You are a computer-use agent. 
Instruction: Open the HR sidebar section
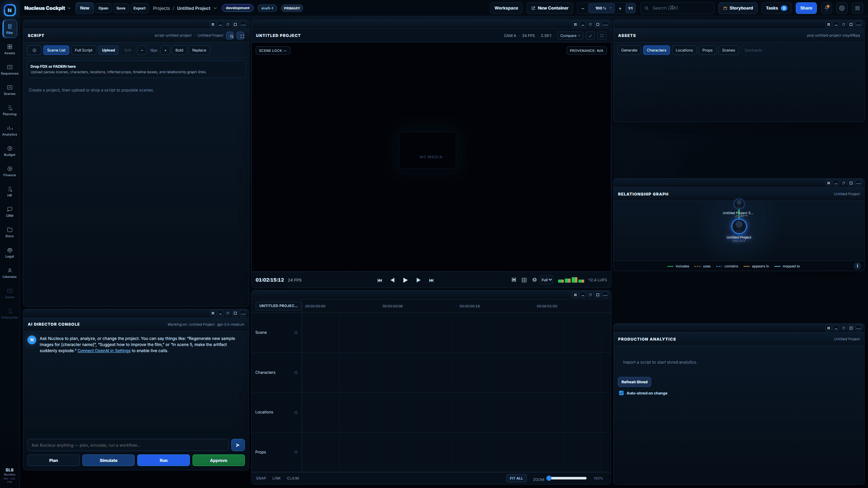(x=9, y=191)
